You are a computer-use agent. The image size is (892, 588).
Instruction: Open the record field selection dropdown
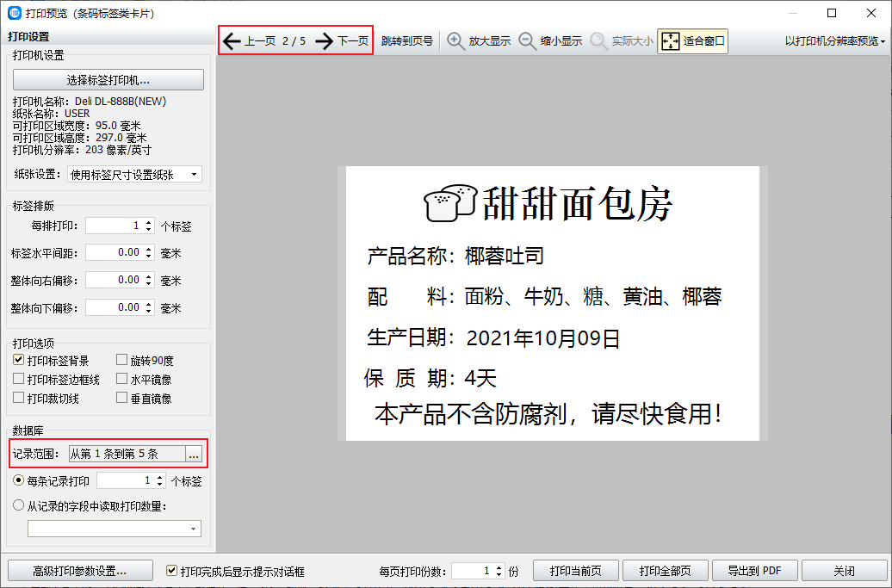pyautogui.click(x=115, y=528)
